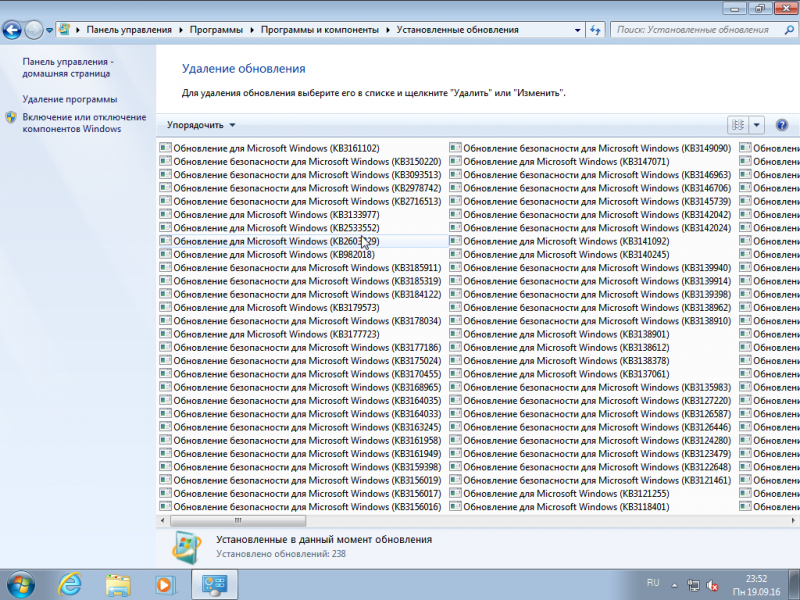Image resolution: width=800 pixels, height=600 pixels.
Task: Click icon of update KB3093513
Action: pos(165,174)
